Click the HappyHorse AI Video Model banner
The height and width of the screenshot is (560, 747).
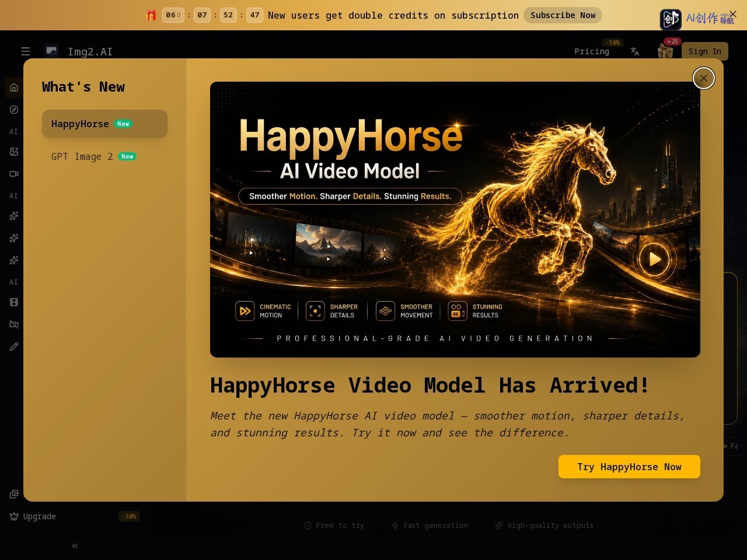(455, 219)
